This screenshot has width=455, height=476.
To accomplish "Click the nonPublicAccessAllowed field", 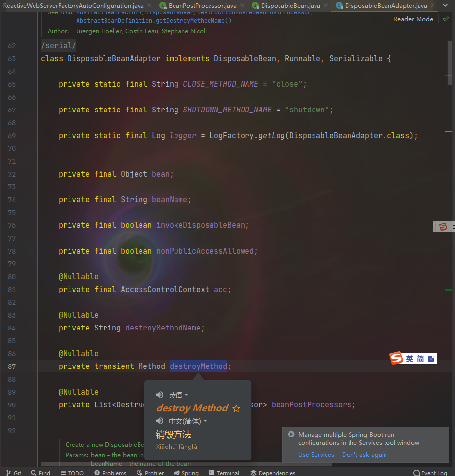I will tap(205, 251).
